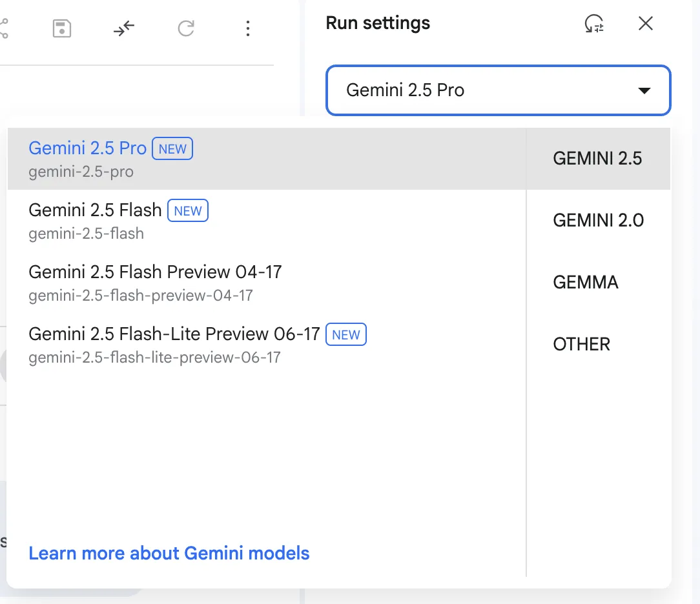Click the model selector dropdown arrow

coord(644,91)
